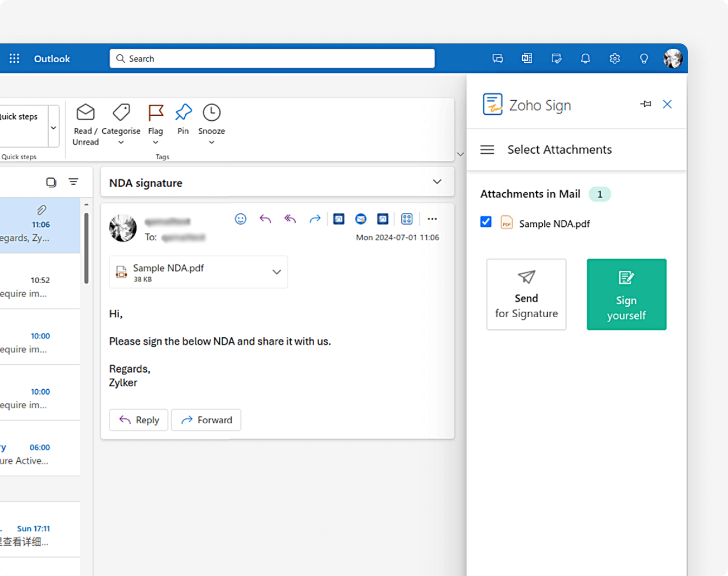Open the first Zoho add-in icon in message toolbar
Viewport: 728px width, 576px height.
pos(339,219)
